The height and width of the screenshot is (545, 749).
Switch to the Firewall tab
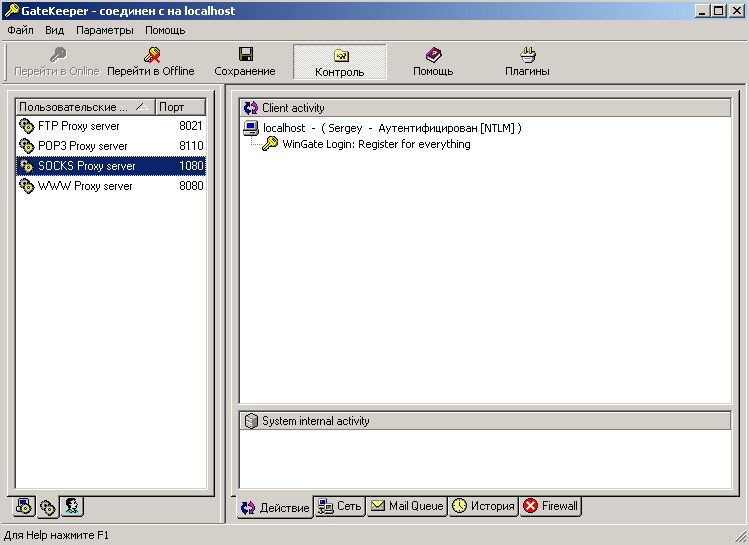click(550, 506)
